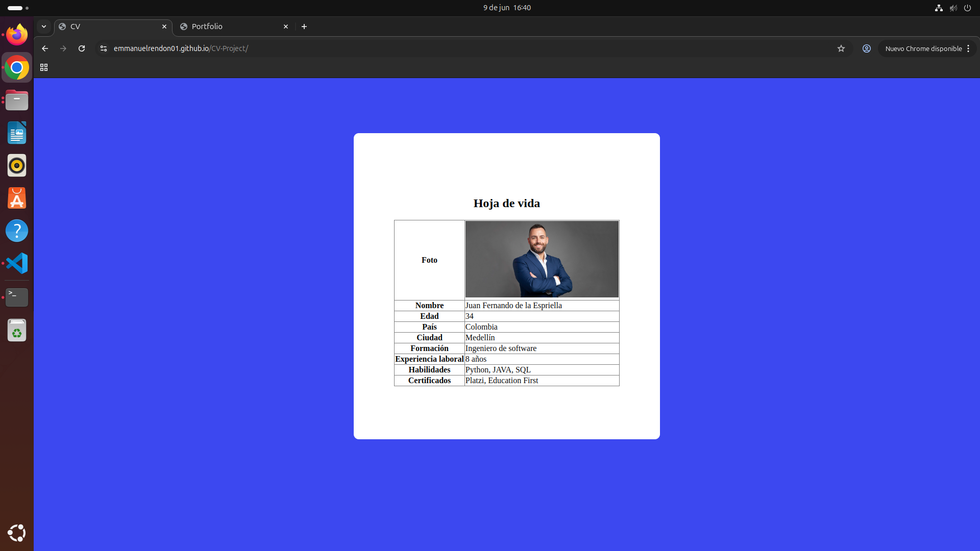The width and height of the screenshot is (980, 551).
Task: Toggle muted volume icon in top bar
Action: click(953, 8)
